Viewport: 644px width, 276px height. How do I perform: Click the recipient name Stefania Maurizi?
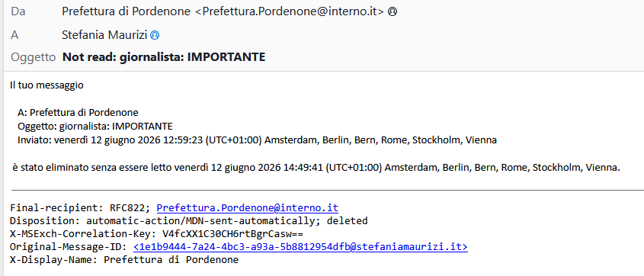click(x=104, y=35)
